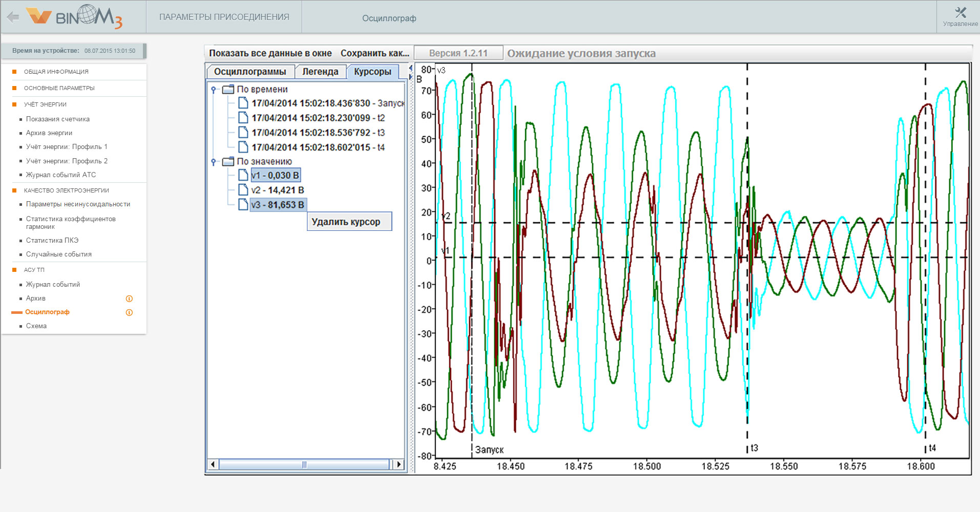
Task: Click the BINOM3 logo
Action: pyautogui.click(x=75, y=17)
